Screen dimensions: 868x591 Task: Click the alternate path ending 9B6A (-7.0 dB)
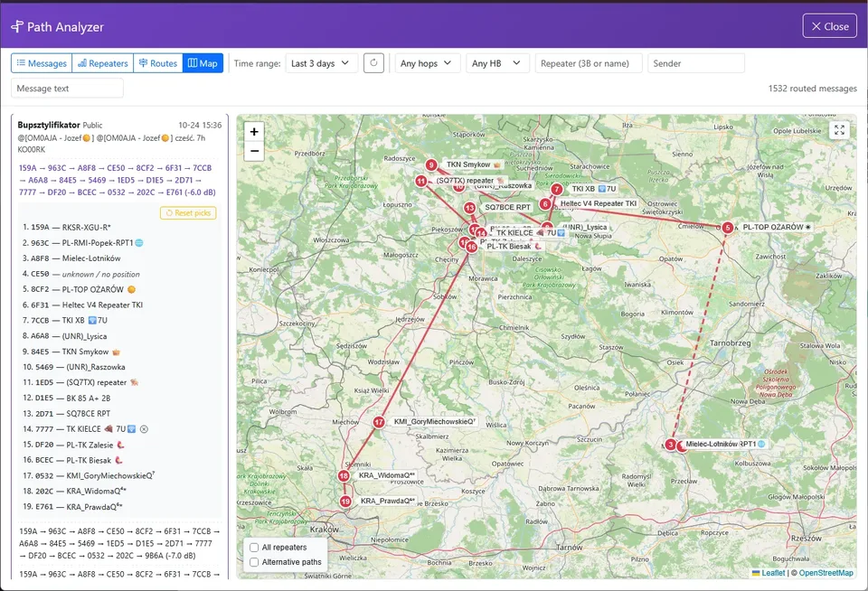pyautogui.click(x=119, y=543)
